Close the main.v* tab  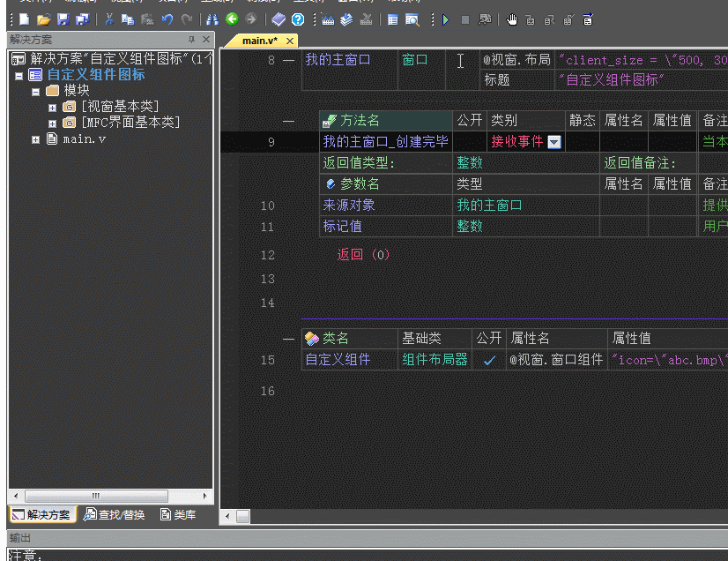pyautogui.click(x=290, y=41)
